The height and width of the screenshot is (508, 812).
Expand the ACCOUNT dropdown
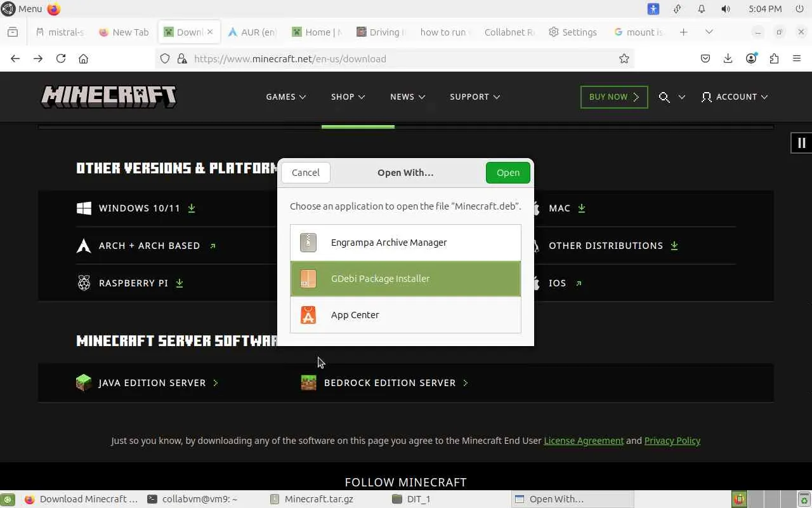pyautogui.click(x=735, y=97)
